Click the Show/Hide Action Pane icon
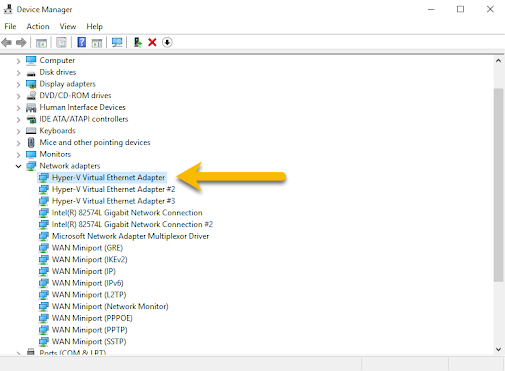The height and width of the screenshot is (371, 505). [97, 43]
